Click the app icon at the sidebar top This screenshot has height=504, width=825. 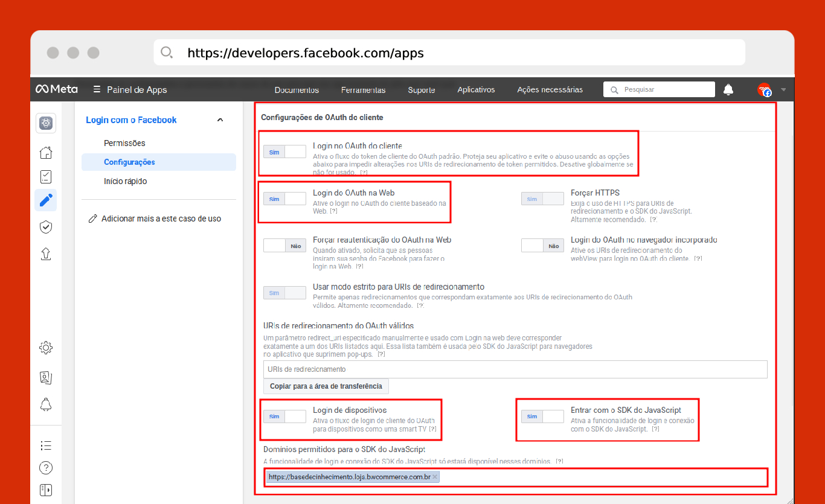pyautogui.click(x=46, y=123)
